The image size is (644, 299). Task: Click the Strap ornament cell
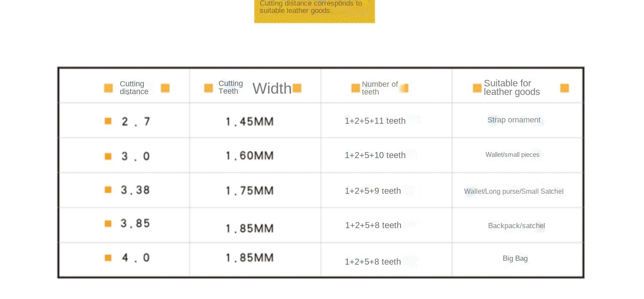(514, 120)
